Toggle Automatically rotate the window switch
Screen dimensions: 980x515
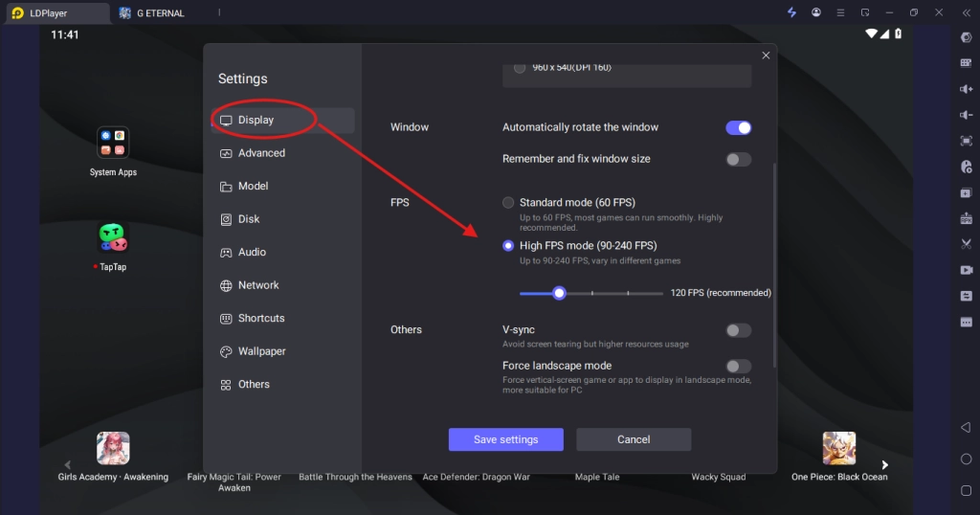738,127
